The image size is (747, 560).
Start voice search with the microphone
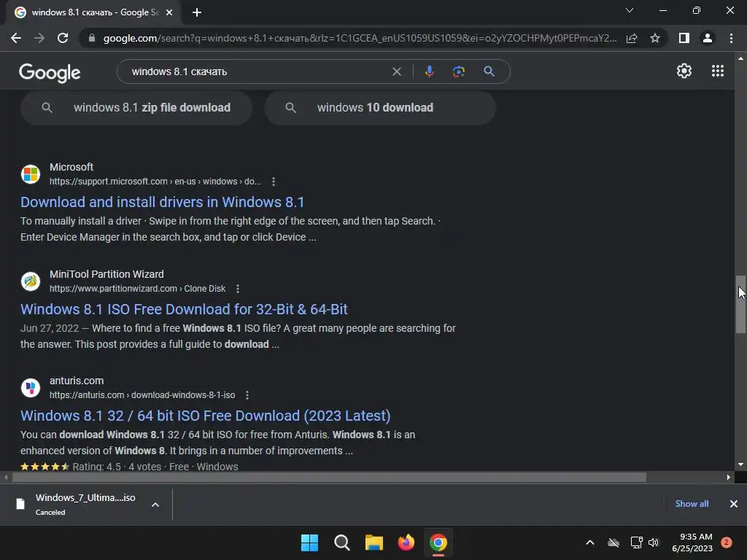(x=429, y=71)
